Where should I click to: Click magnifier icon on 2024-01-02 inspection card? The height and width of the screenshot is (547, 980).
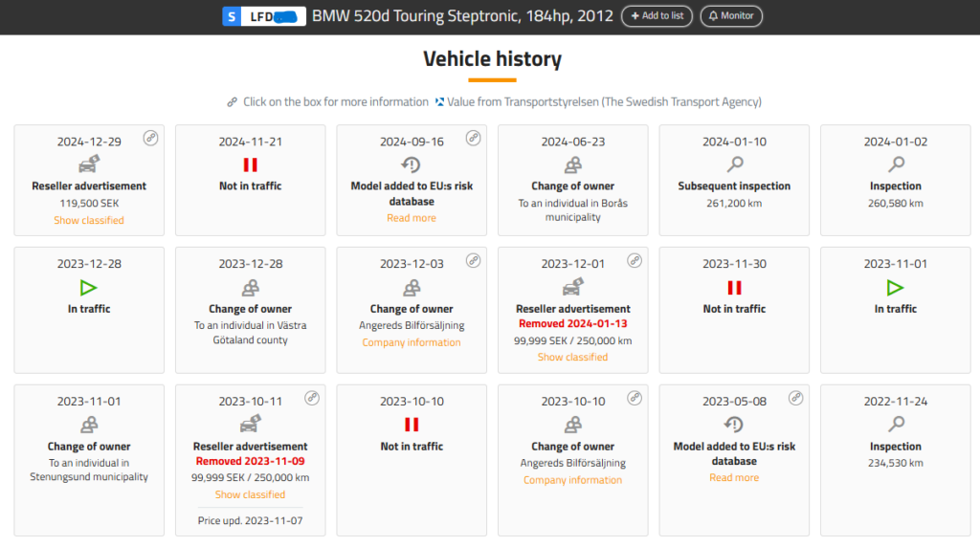coord(896,164)
